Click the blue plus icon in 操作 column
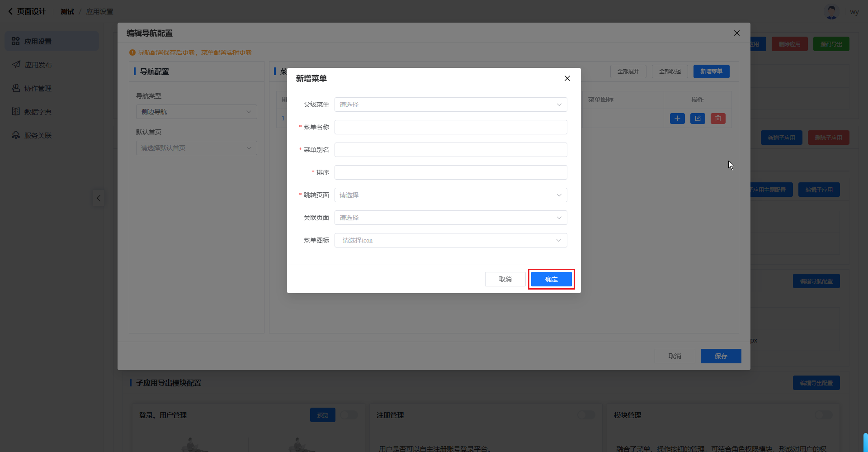This screenshot has height=452, width=868. click(x=677, y=119)
